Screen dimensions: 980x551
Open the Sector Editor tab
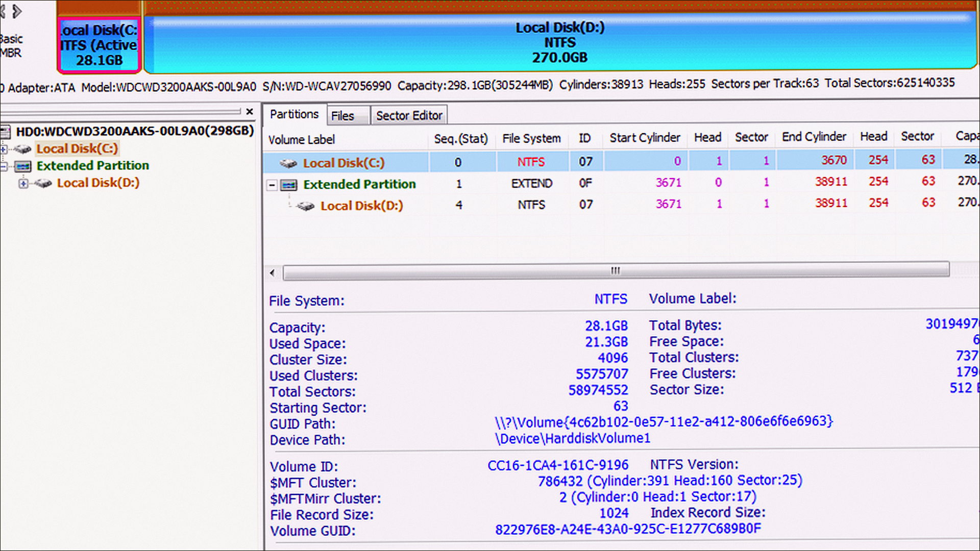pos(409,116)
